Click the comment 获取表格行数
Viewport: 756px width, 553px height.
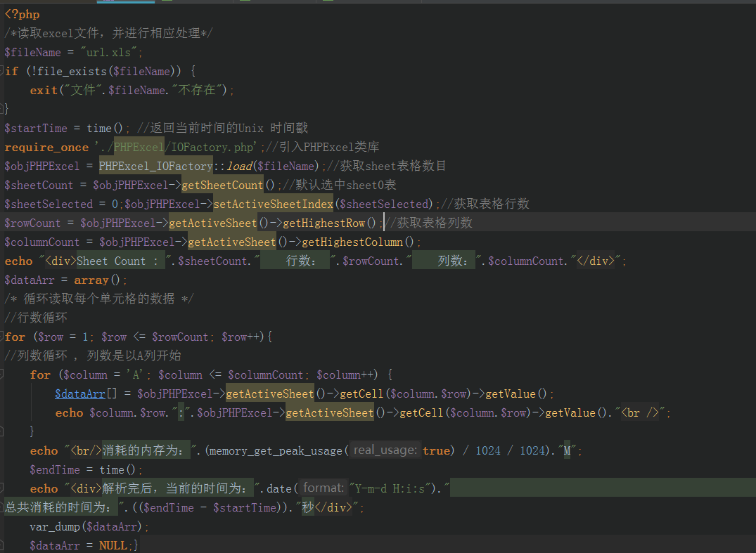click(x=485, y=204)
